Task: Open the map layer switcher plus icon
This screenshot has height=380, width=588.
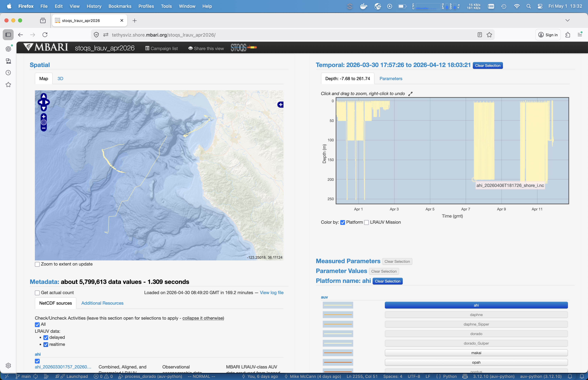Action: click(280, 105)
